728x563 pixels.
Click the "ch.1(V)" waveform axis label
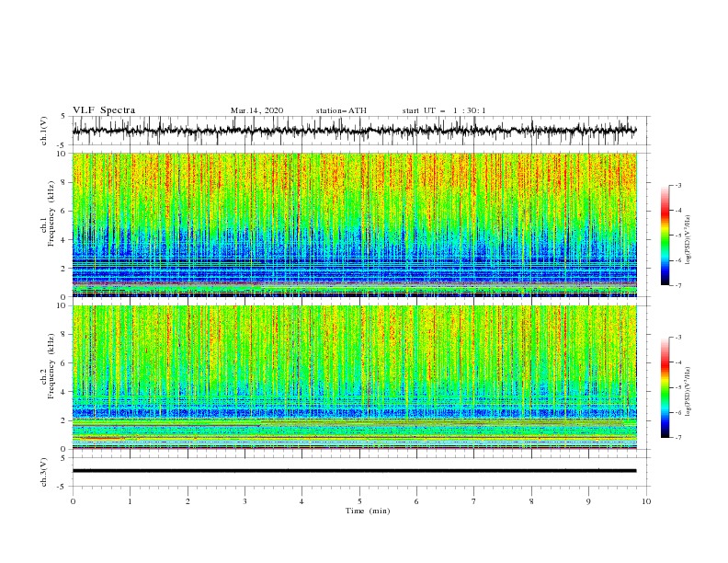point(44,131)
